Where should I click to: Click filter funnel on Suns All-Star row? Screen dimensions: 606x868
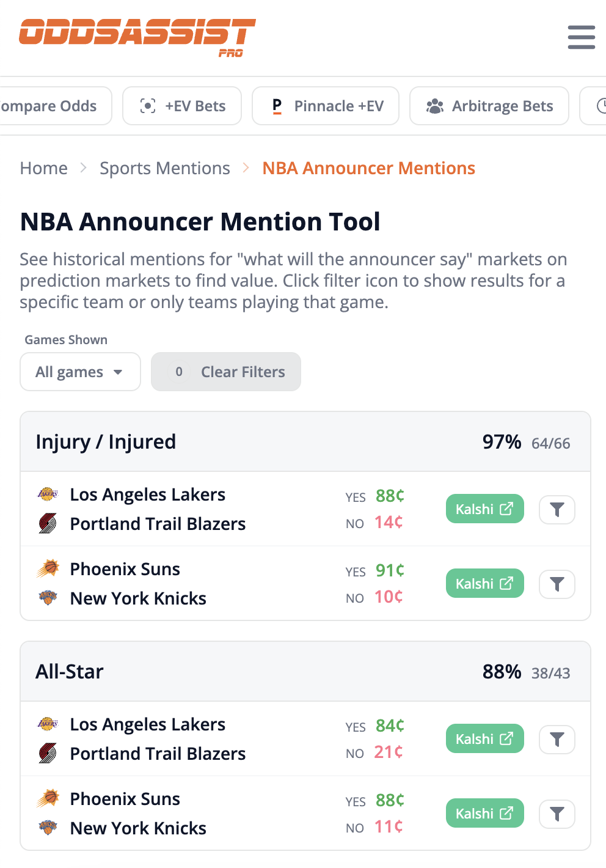pyautogui.click(x=557, y=814)
